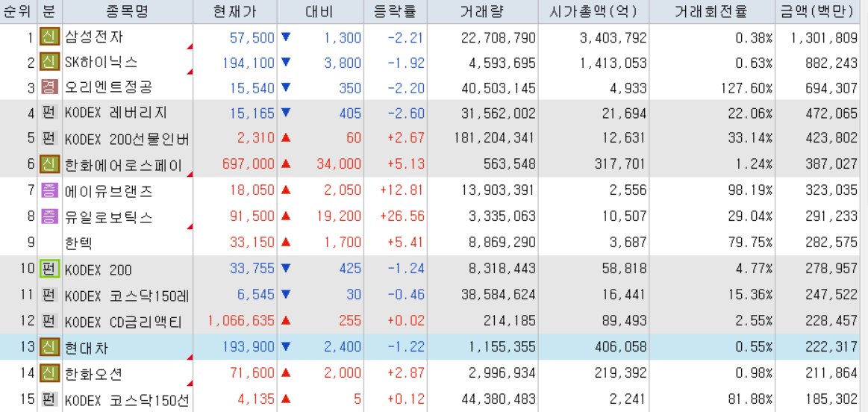Click the blue down arrow in 현대차 row
Viewport: 868px width, 412px height.
286,346
